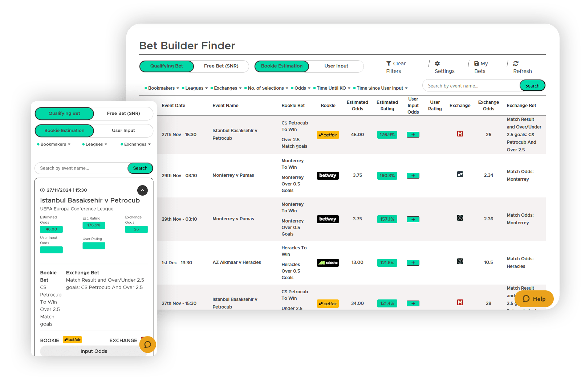This screenshot has height=392, width=581.
Task: Click the Midnite logo on the AZ Alkmaar row
Action: (x=328, y=262)
